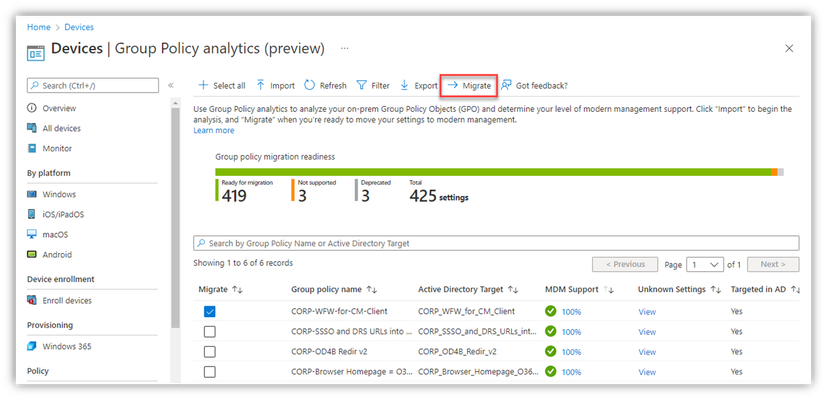Click the Monitor icon in sidebar

coord(32,148)
